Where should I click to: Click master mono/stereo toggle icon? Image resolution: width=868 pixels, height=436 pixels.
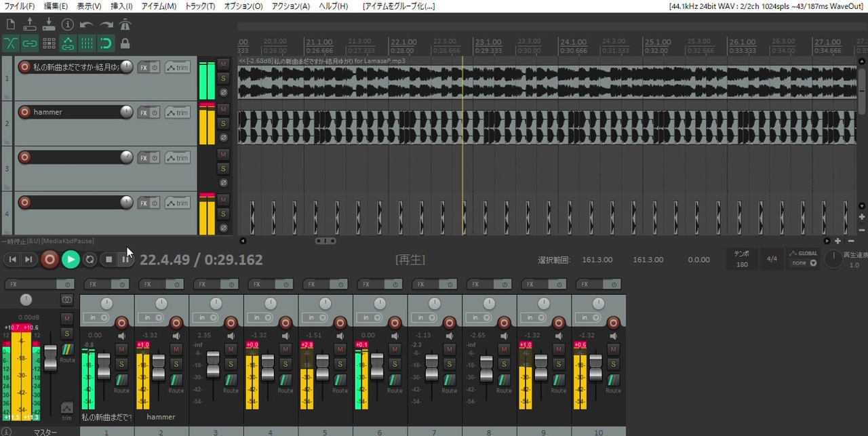click(66, 300)
